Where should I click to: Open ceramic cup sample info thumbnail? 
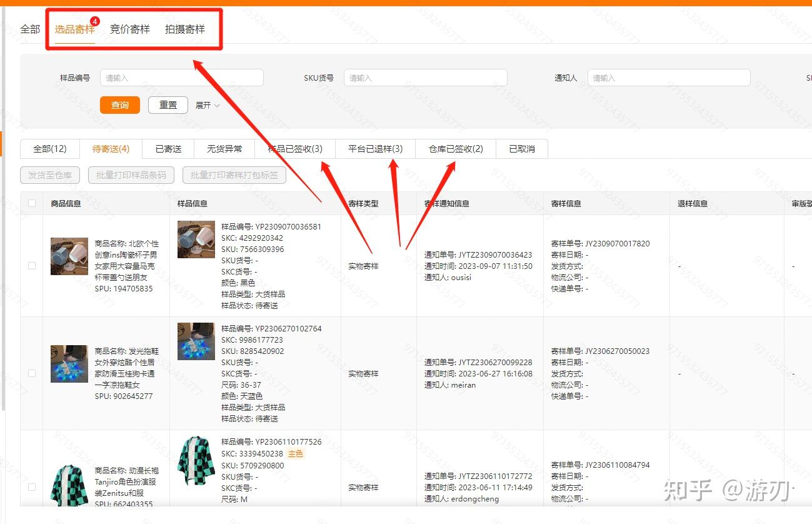tap(196, 239)
